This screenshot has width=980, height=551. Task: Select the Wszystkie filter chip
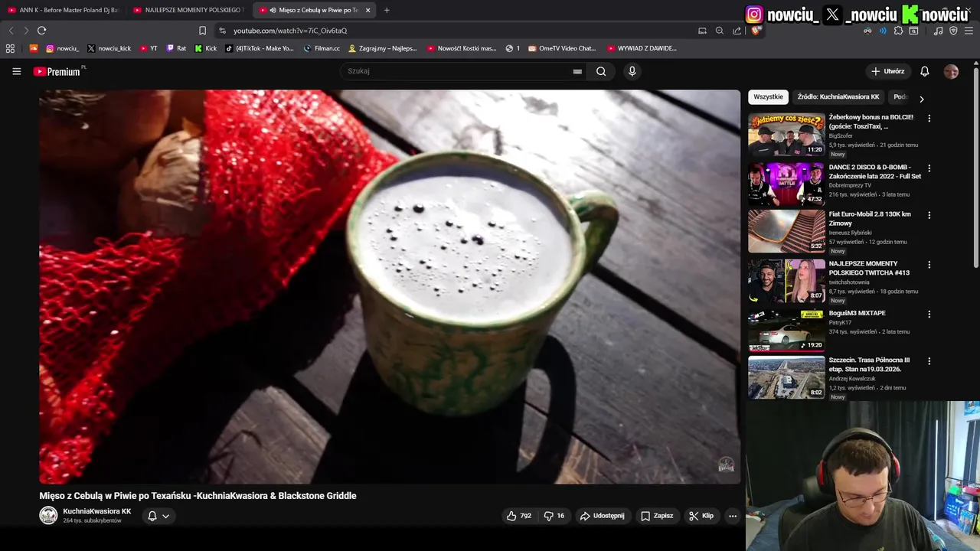[768, 97]
